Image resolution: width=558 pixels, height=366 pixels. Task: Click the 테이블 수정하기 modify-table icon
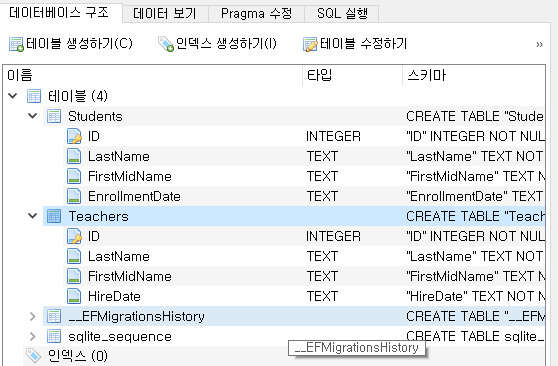point(310,44)
